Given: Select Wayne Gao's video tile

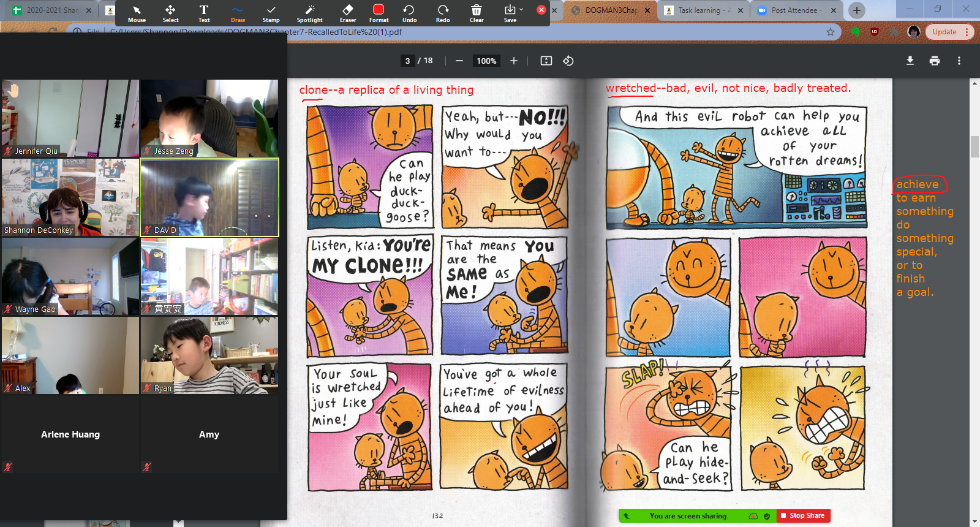Looking at the screenshot, I should (x=70, y=276).
